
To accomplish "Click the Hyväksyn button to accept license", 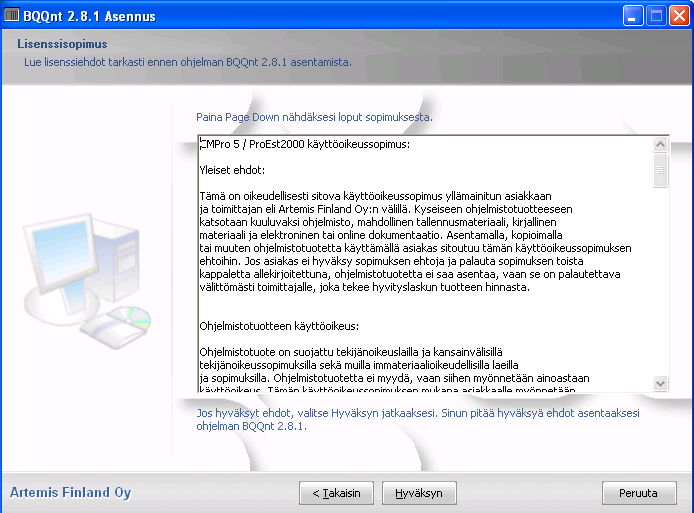I will click(x=419, y=493).
